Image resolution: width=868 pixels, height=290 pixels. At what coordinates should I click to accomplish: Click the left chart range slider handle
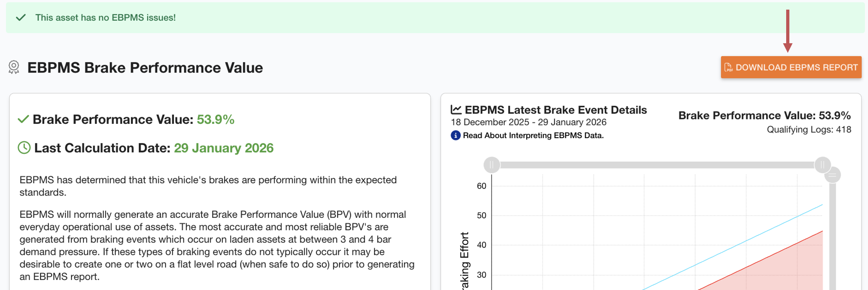tap(491, 165)
